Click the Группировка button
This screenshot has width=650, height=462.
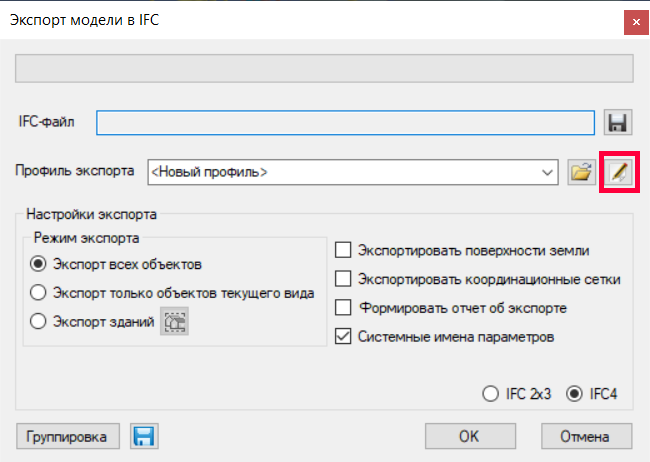click(69, 436)
